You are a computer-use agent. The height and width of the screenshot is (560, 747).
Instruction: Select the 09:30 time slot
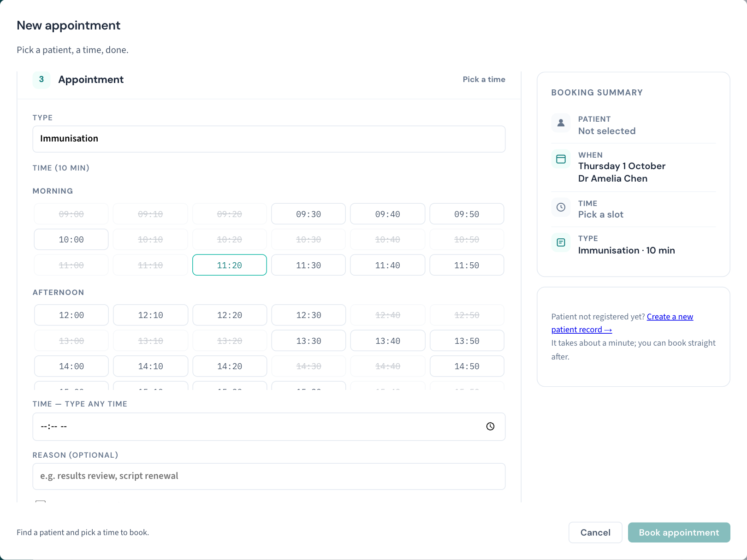[308, 214]
